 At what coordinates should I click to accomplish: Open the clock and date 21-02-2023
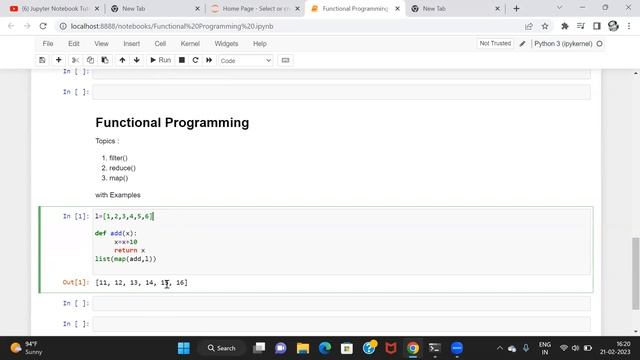tap(615, 348)
